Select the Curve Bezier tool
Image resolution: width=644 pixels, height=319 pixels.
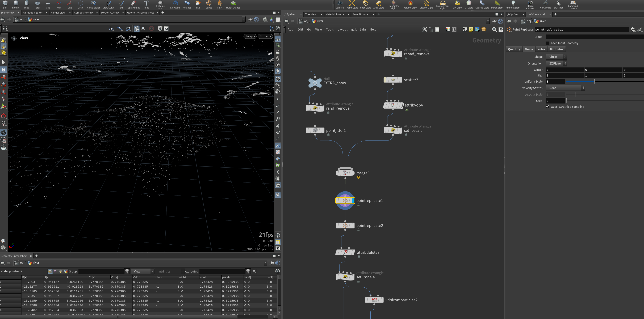94,5
